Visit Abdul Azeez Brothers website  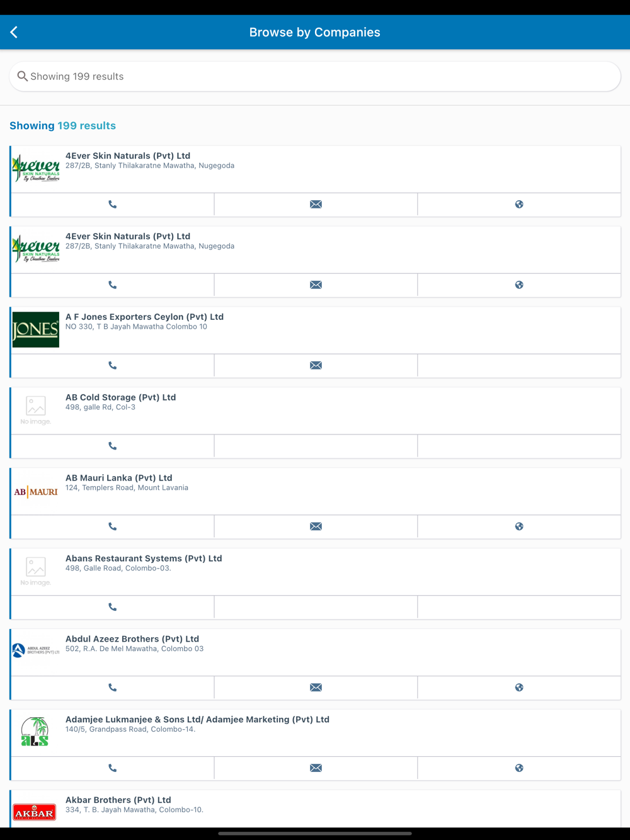coord(519,688)
